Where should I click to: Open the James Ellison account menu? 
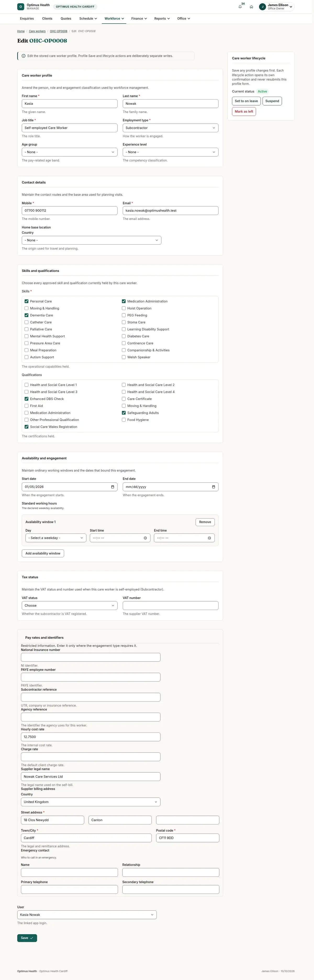point(276,7)
